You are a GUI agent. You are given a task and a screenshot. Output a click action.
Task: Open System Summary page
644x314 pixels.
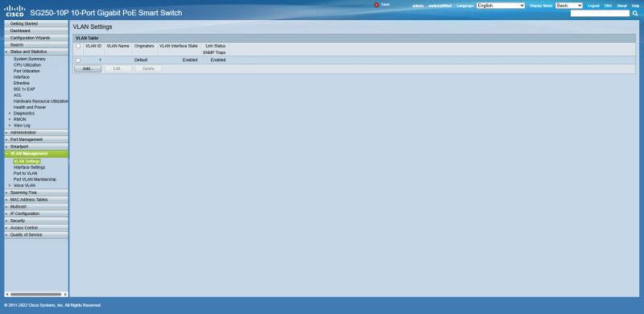(30, 59)
